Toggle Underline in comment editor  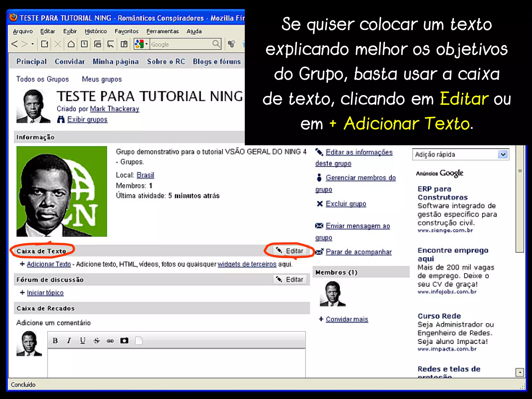(83, 341)
